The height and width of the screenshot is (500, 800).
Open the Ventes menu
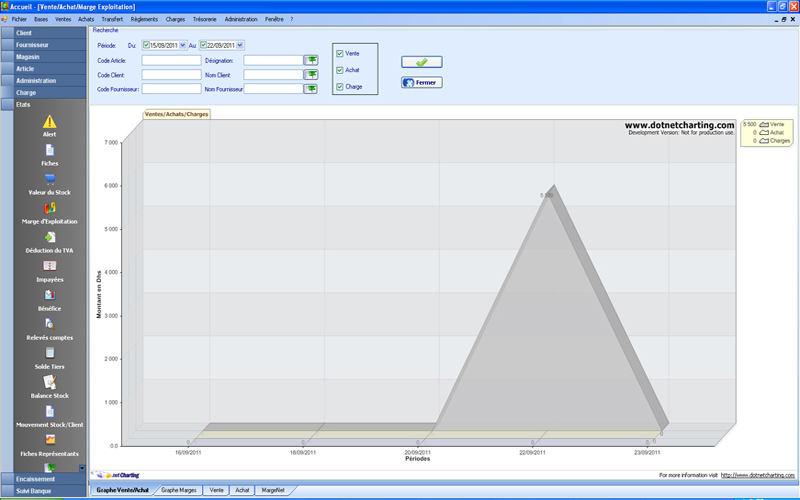coord(63,19)
